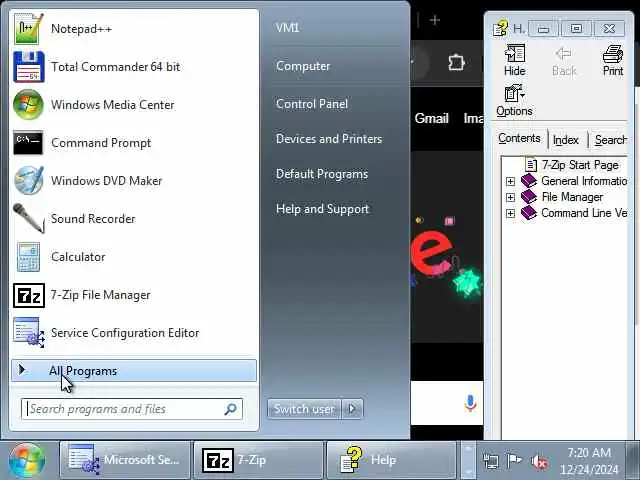This screenshot has width=640, height=480.
Task: Open Notepad++ from the Start menu
Action: click(134, 29)
